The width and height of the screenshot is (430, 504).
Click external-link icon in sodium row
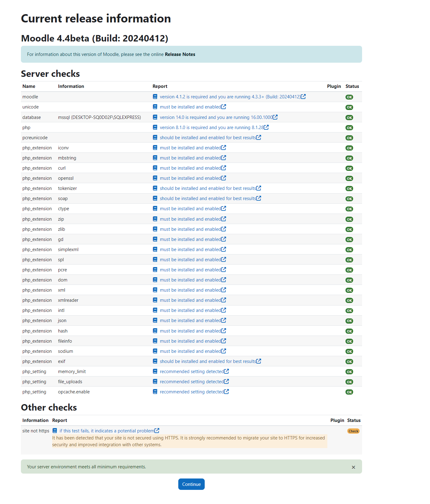pyautogui.click(x=224, y=351)
